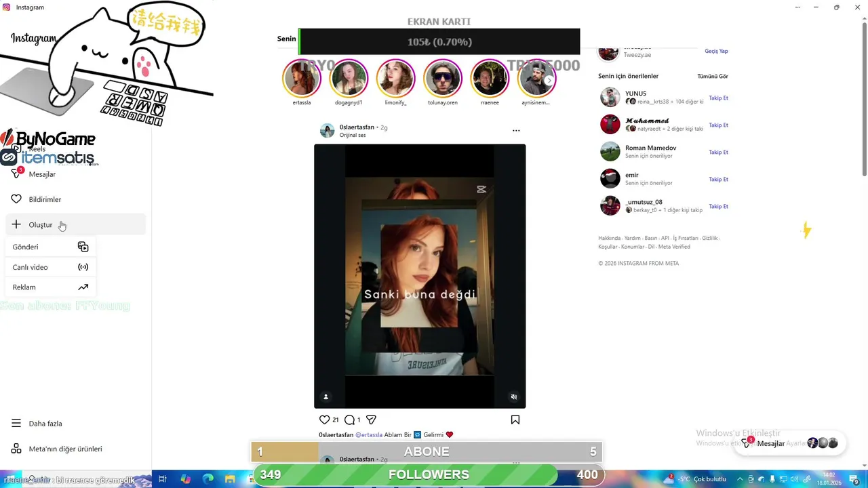Click Meta products icon in the sidebar
The height and width of the screenshot is (488, 868).
click(x=16, y=449)
